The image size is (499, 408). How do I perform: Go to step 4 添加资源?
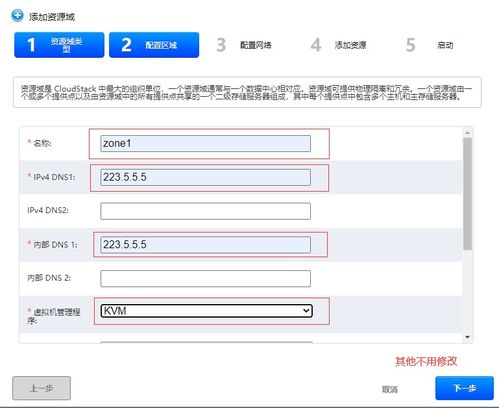pyautogui.click(x=339, y=45)
